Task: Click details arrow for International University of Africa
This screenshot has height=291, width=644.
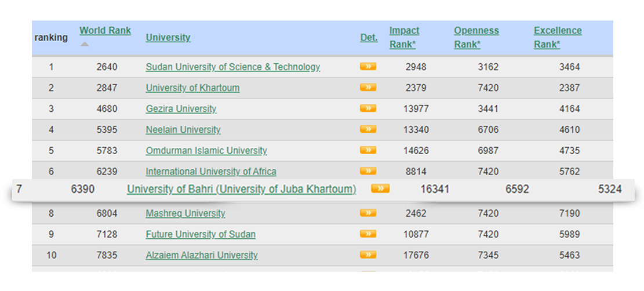Action: (368, 170)
